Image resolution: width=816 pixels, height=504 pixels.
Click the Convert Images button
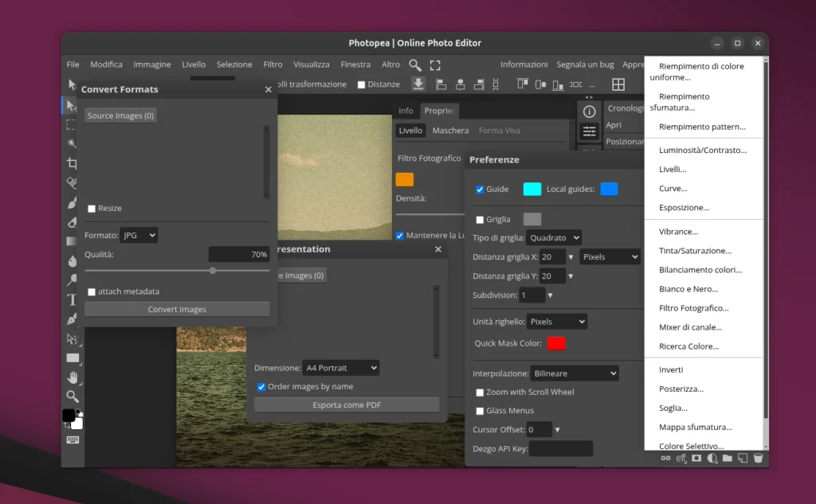click(177, 309)
